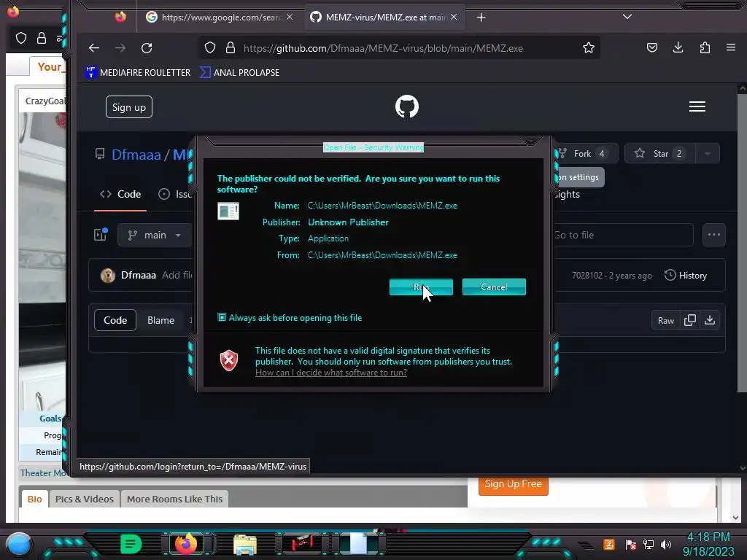
Task: Expand the Star lists dropdown arrow
Action: click(708, 153)
